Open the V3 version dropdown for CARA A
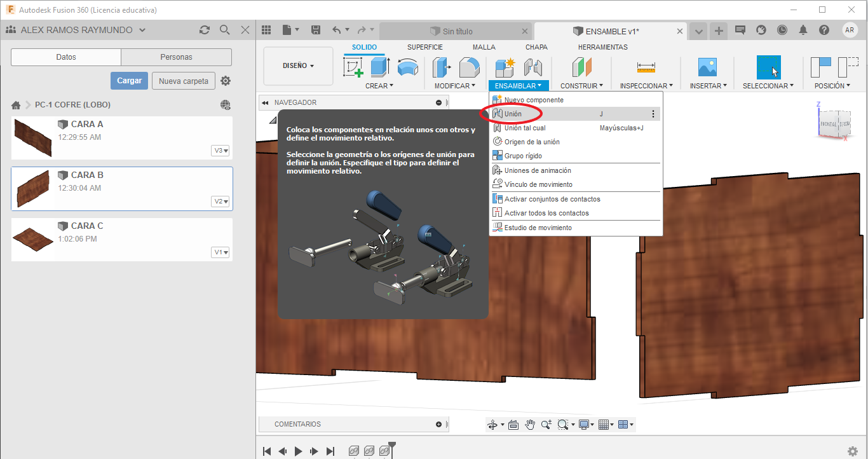The width and height of the screenshot is (868, 459). click(220, 151)
